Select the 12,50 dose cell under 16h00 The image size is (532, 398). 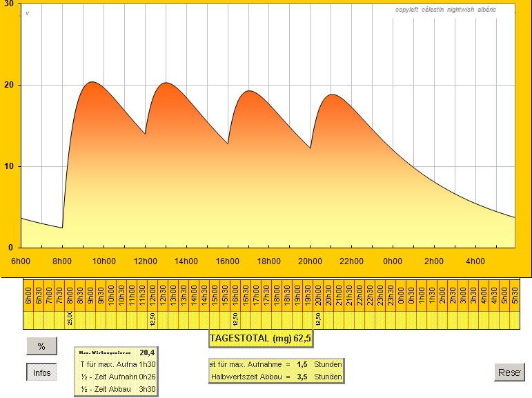pyautogui.click(x=235, y=321)
